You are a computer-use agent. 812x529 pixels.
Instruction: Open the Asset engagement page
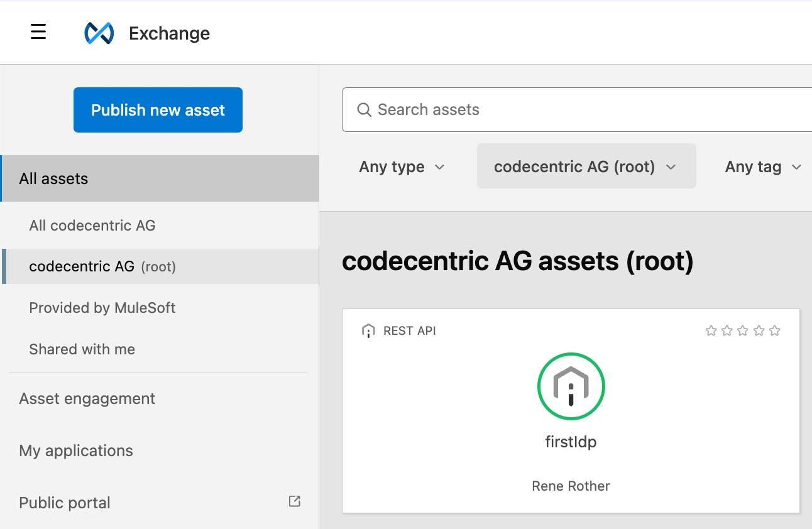(x=87, y=399)
